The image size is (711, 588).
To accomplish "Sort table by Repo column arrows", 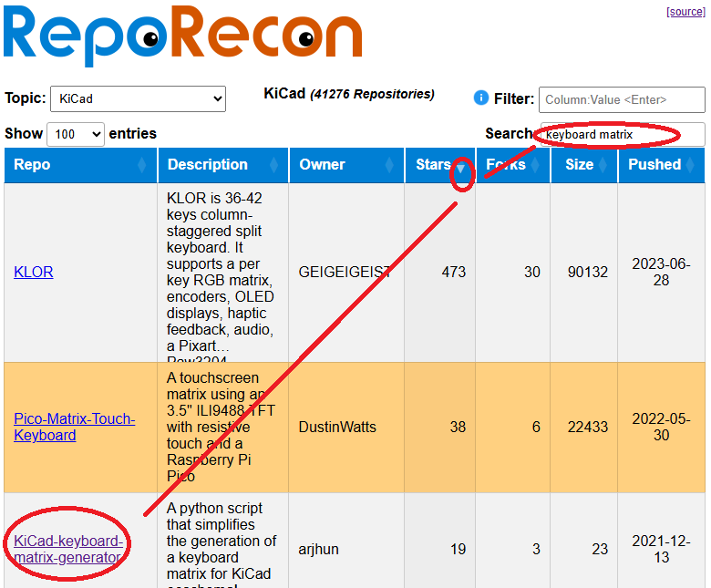I will click(141, 165).
